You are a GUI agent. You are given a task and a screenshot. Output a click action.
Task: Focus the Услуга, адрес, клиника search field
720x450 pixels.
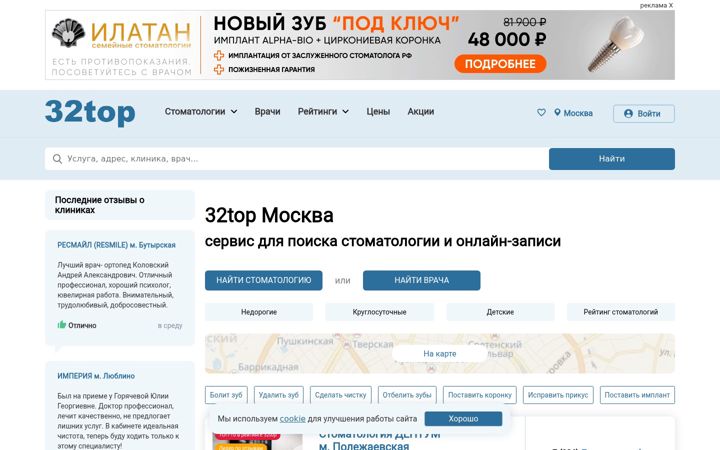pyautogui.click(x=297, y=159)
